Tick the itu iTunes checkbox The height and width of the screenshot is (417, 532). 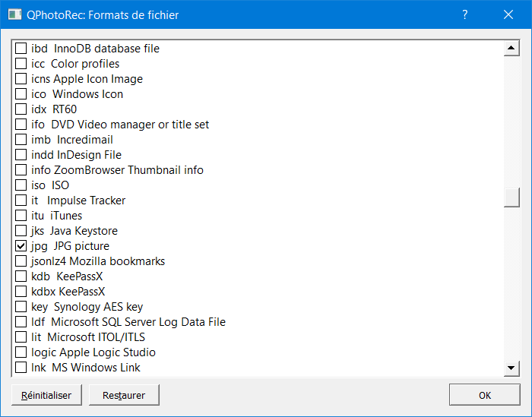[x=21, y=216]
